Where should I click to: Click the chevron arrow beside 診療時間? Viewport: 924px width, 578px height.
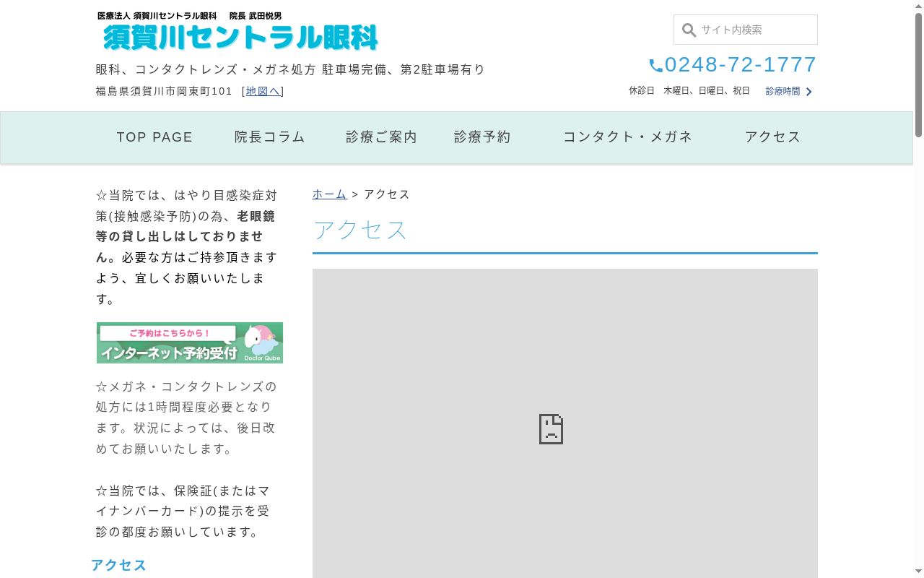pos(809,92)
